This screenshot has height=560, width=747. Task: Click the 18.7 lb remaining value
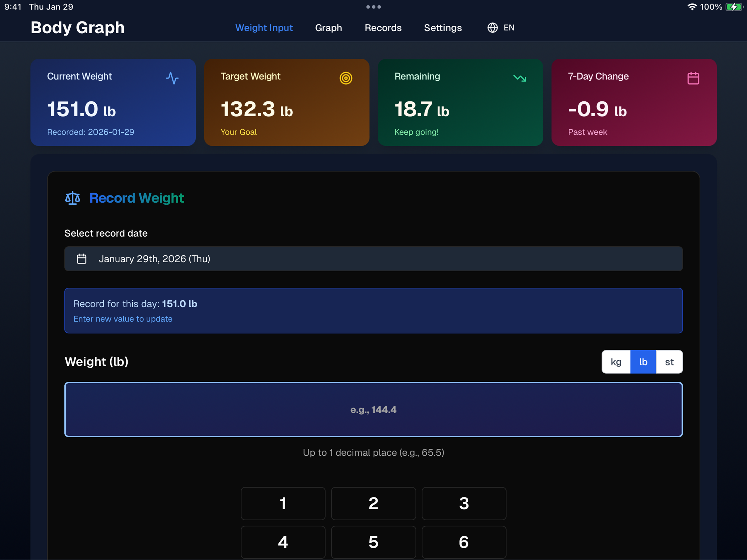(422, 109)
